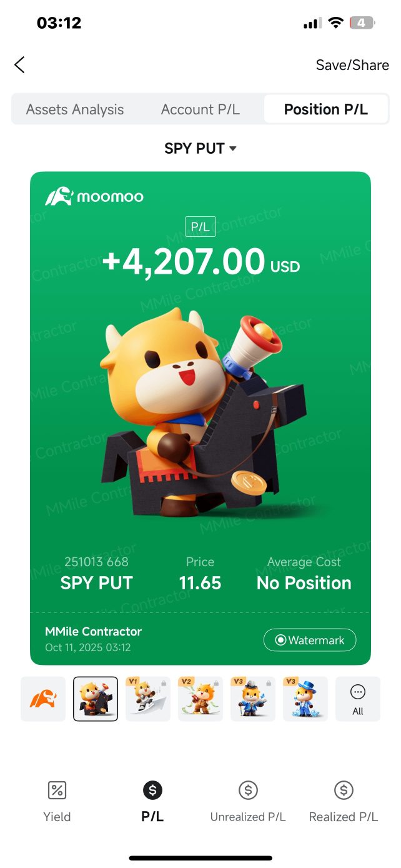Select mascot riding horse card theme
Viewport: 401px width, 868px height.
[96, 699]
